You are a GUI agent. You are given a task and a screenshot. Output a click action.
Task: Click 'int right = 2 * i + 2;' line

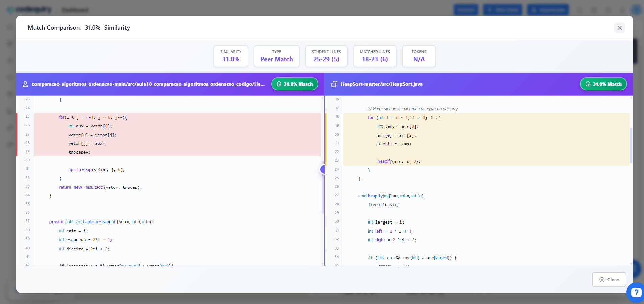coord(392,240)
